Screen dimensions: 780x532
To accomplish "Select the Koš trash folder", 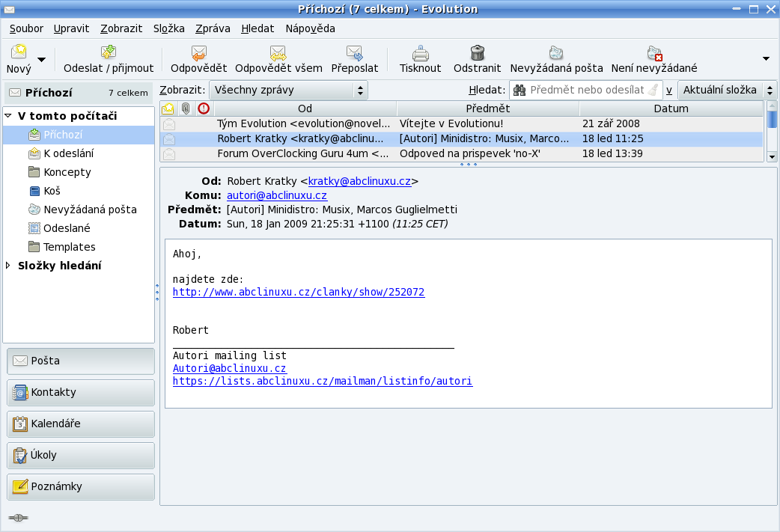I will click(79, 191).
